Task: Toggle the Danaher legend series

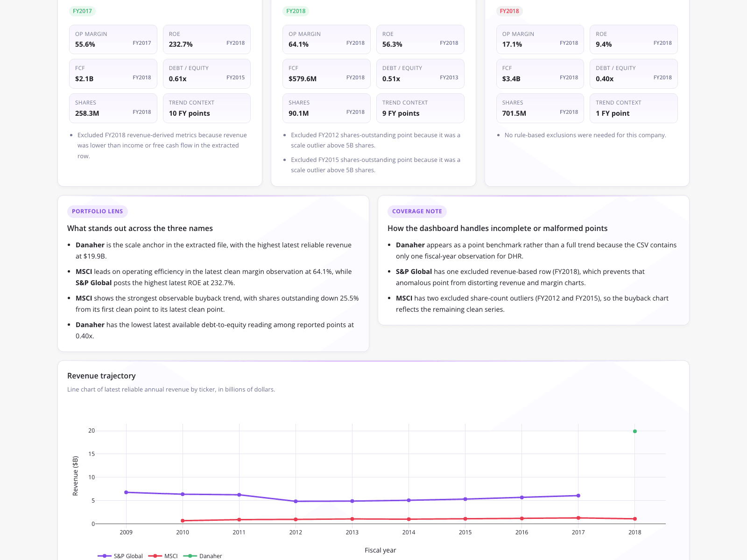Action: (x=203, y=556)
